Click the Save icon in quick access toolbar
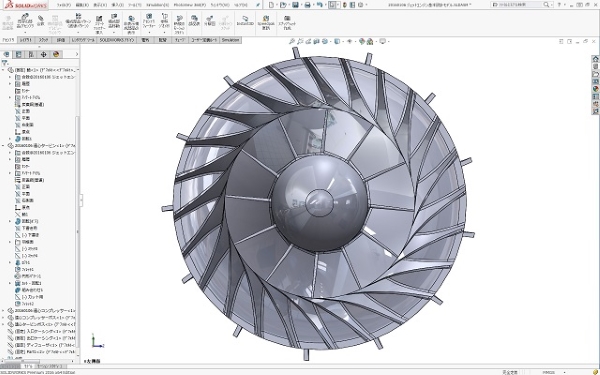Image resolution: width=600 pixels, height=375 pixels. tap(295, 5)
